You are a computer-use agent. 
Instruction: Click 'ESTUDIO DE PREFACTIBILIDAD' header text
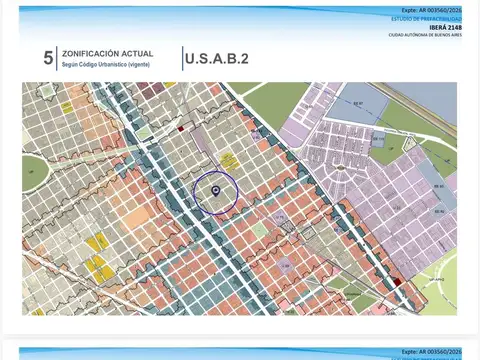pos(426,19)
